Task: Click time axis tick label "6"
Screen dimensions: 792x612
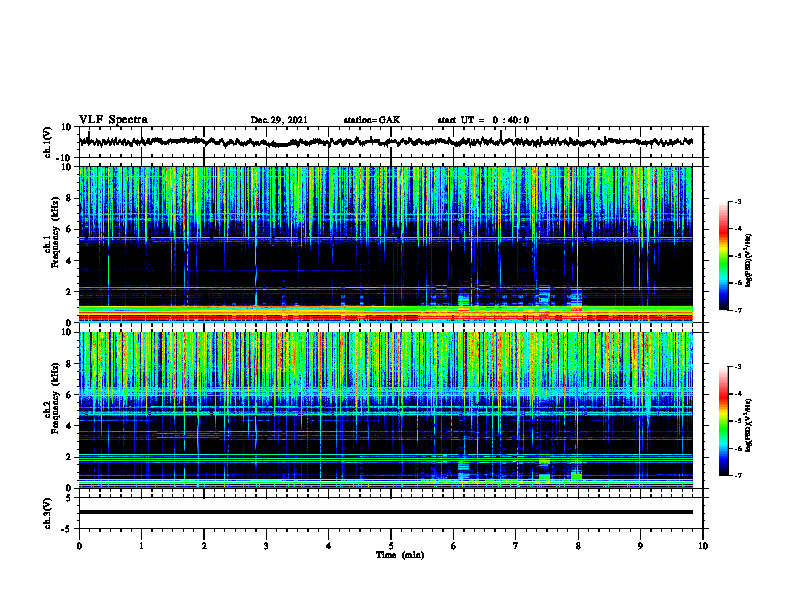Action: pyautogui.click(x=454, y=546)
